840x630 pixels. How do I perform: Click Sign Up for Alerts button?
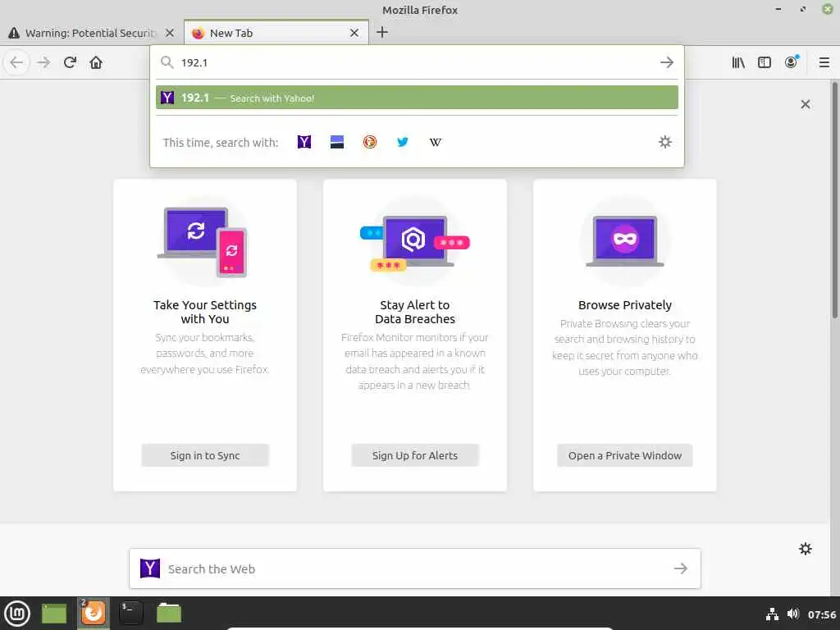(x=414, y=455)
